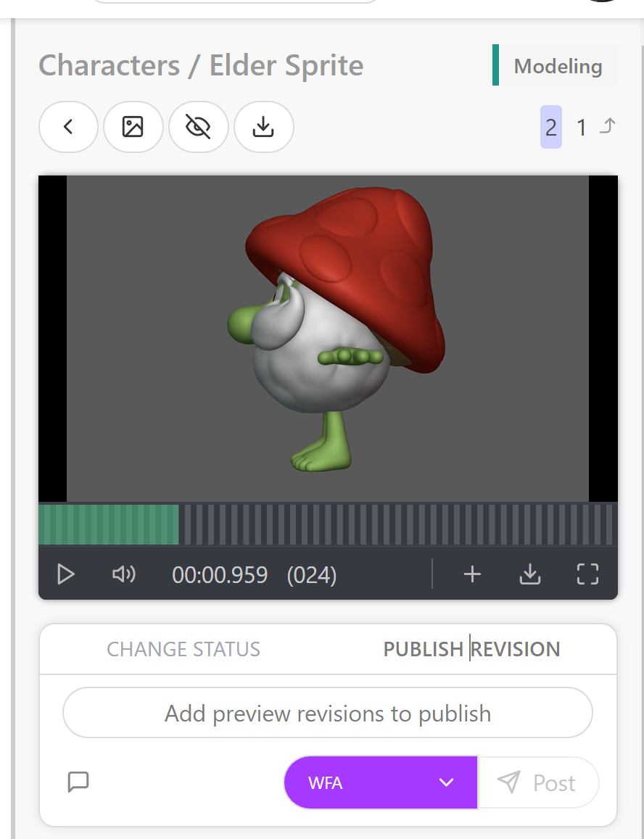
Task: Select revision 1 of the preview
Action: coord(582,127)
